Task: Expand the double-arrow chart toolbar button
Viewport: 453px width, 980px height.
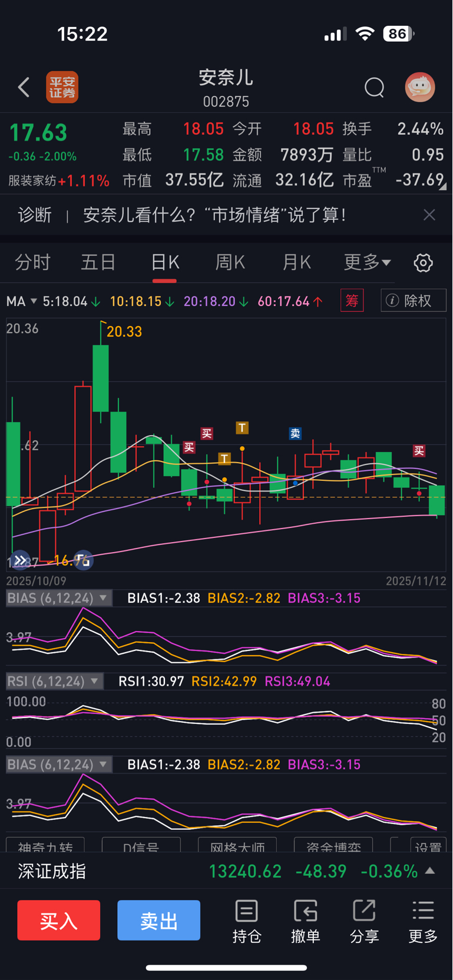Action: [20, 560]
